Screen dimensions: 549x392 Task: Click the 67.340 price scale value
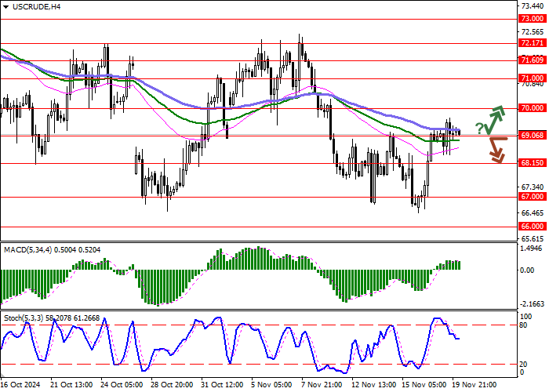tap(533, 187)
